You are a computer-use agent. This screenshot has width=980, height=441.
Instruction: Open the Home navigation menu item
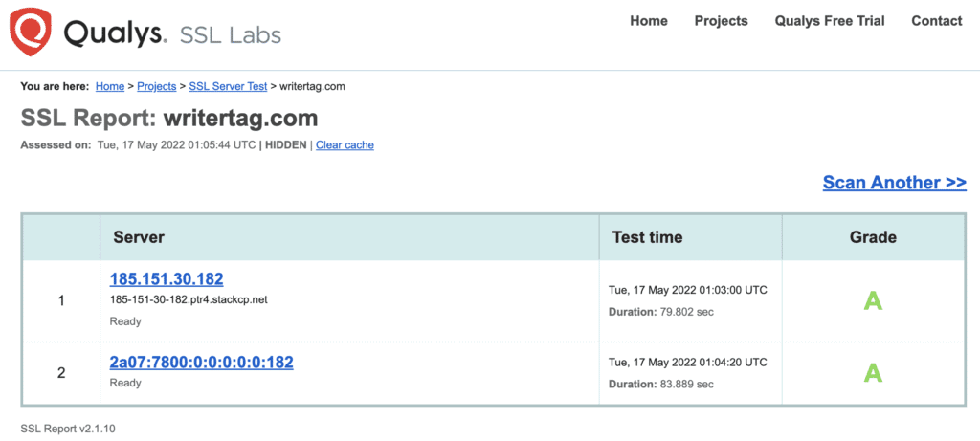tap(648, 21)
